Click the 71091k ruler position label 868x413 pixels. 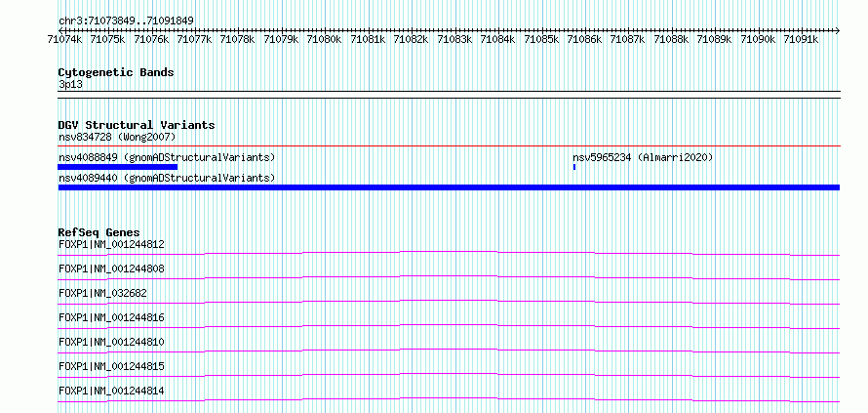[802, 39]
